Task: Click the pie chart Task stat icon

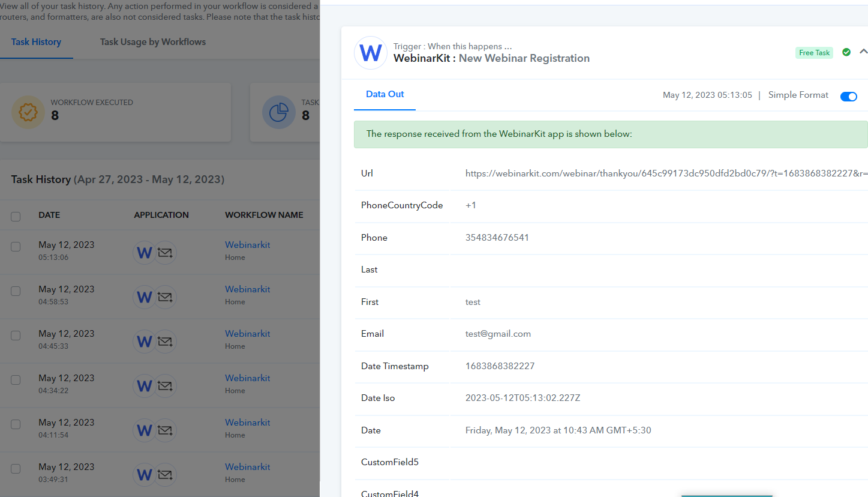Action: click(x=278, y=112)
